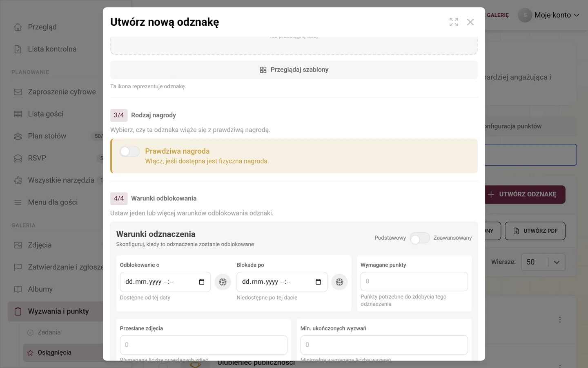Click Zatwierdzanie i zgłoszenia flag icon
This screenshot has width=588, height=368.
(x=18, y=267)
